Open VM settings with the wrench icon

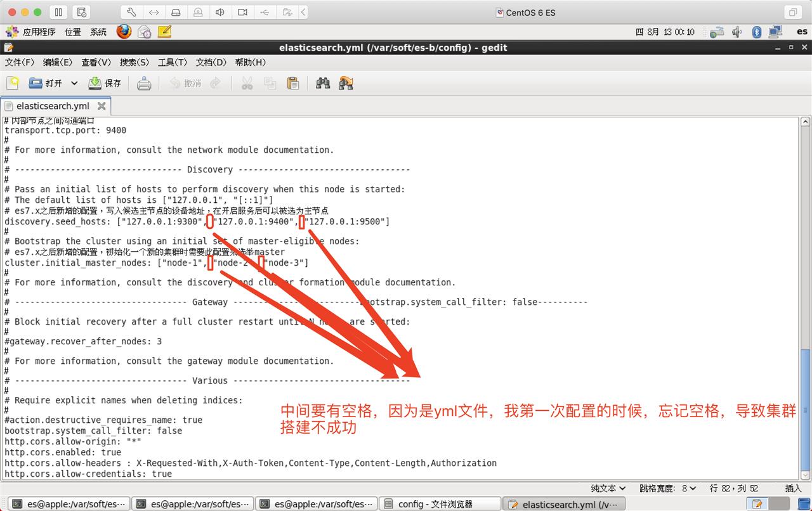pyautogui.click(x=131, y=12)
